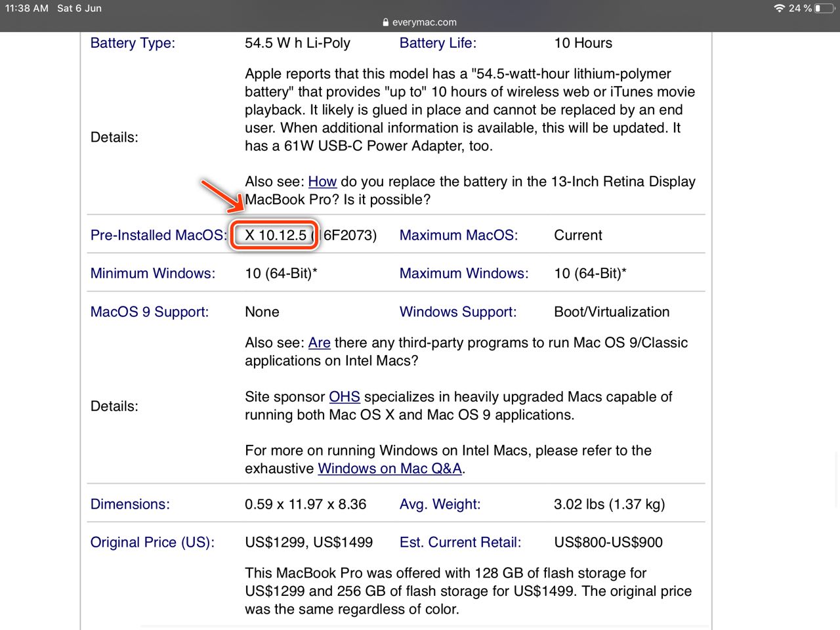Viewport: 840px width, 630px height.
Task: Open the Maximum Windows link
Action: pyautogui.click(x=464, y=274)
